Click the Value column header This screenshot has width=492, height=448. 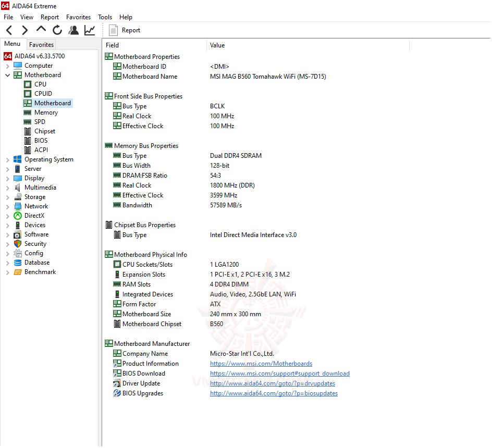(308, 45)
